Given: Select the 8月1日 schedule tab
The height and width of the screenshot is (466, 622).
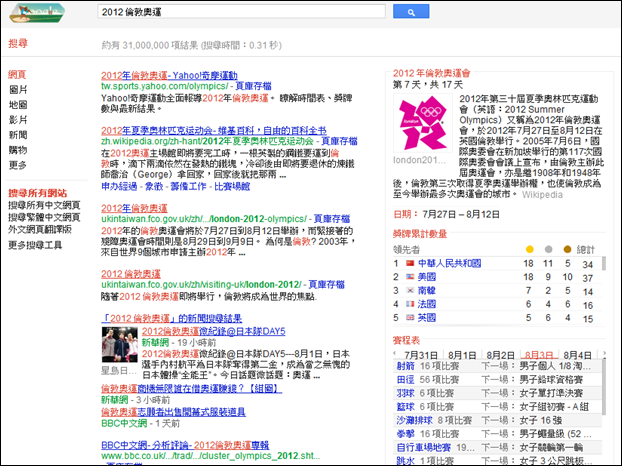Looking at the screenshot, I should (462, 355).
